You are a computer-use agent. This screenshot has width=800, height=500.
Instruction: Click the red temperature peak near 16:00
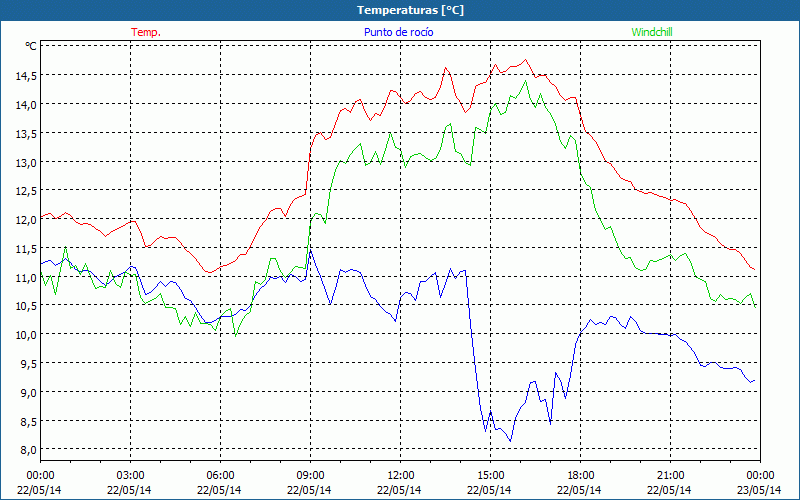coord(526,60)
